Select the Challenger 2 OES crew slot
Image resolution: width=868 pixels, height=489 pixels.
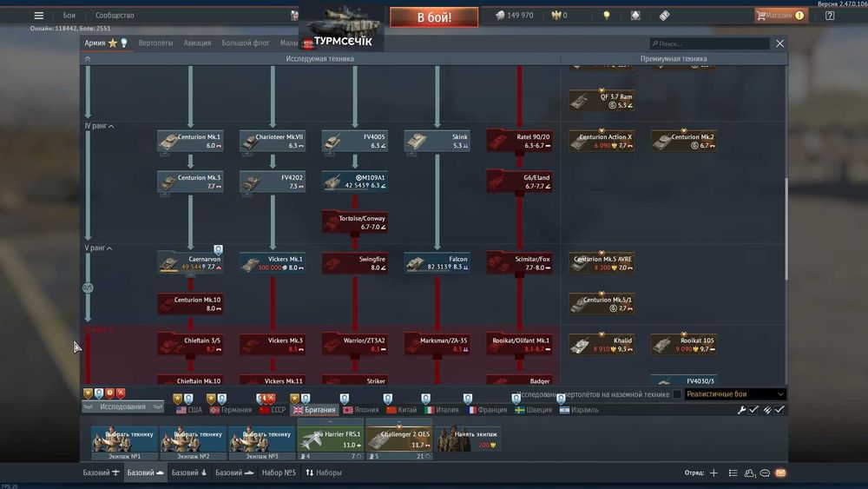point(399,439)
